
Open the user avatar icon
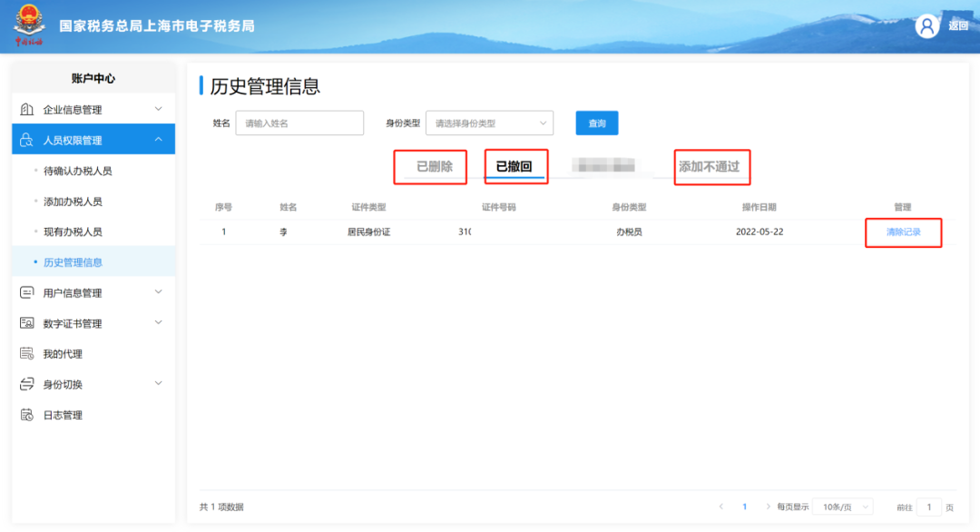pyautogui.click(x=926, y=26)
